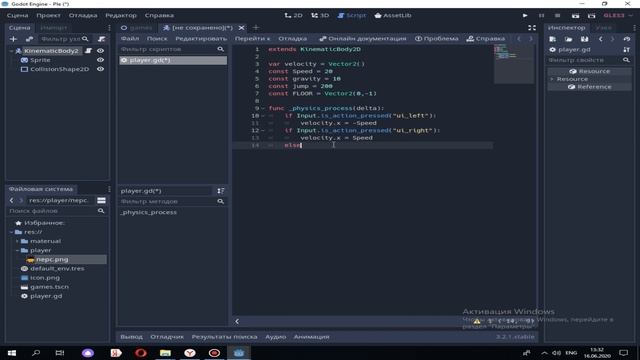Play the edited scene
640x360 pixels.
[x=575, y=16]
